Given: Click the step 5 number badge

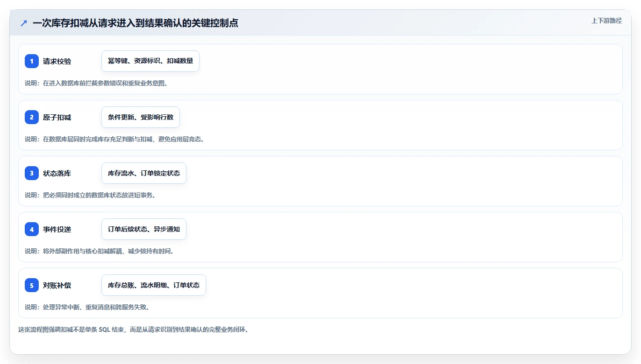Looking at the screenshot, I should [x=32, y=285].
